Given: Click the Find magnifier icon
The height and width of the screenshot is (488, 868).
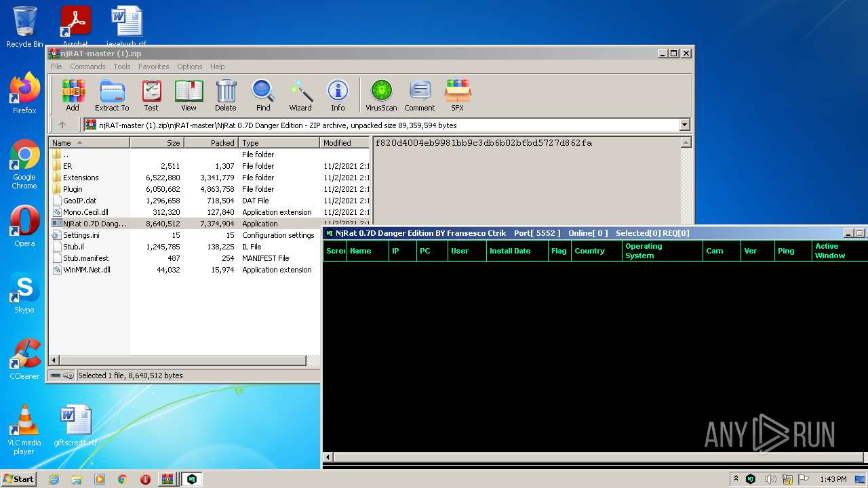Looking at the screenshot, I should click(263, 95).
